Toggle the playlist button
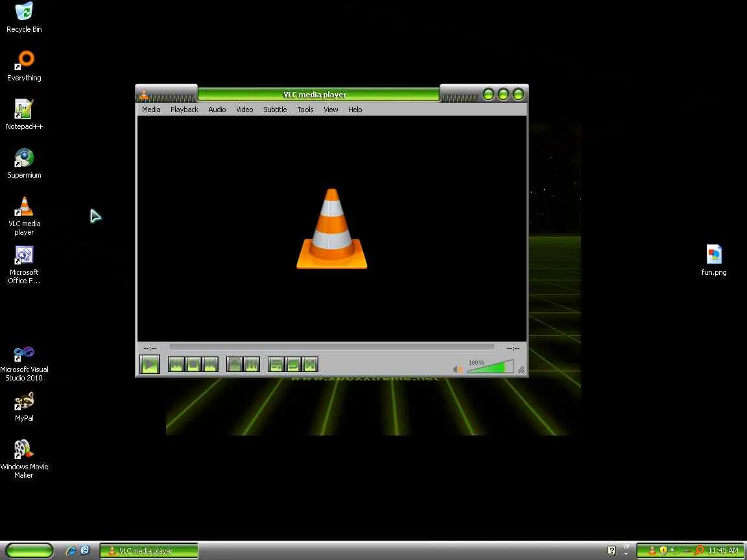Viewport: 747px width, 560px height. coord(276,365)
